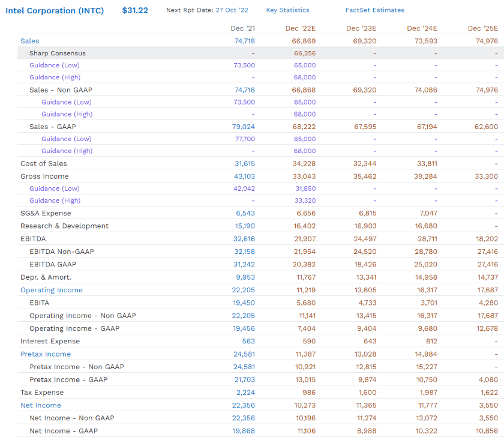Viewport: 504px width, 437px height.
Task: Open Guidance (High) under Sales - GAAP
Action: [67, 151]
